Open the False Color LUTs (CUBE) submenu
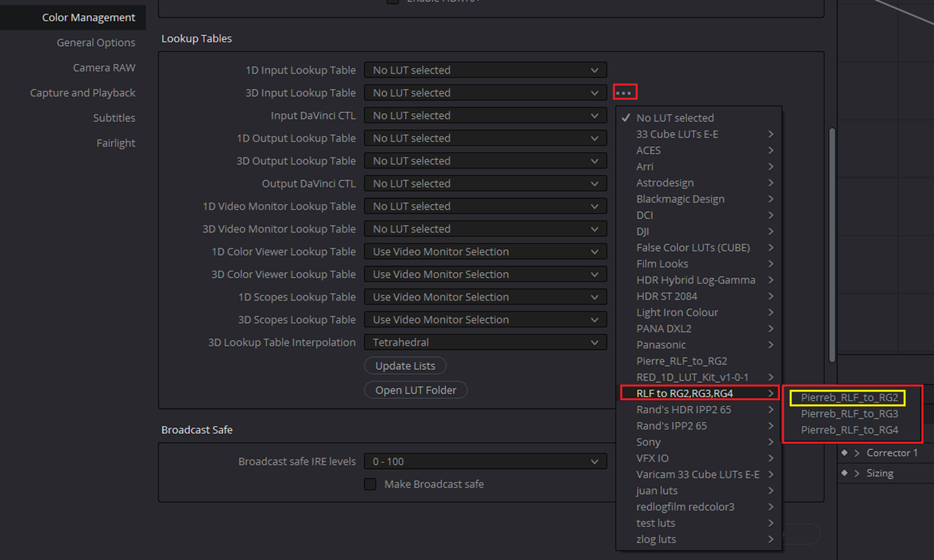The width and height of the screenshot is (934, 560). 699,247
